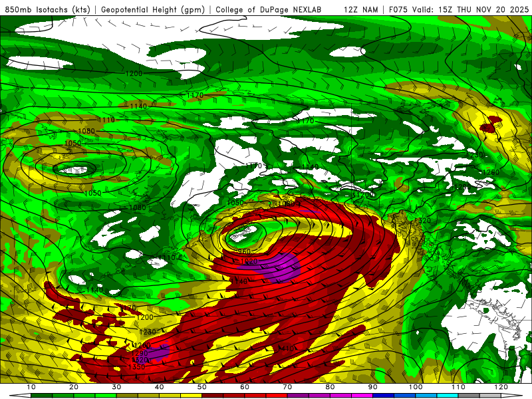
Task: Click the '1350' height contour label
Action: (136, 367)
